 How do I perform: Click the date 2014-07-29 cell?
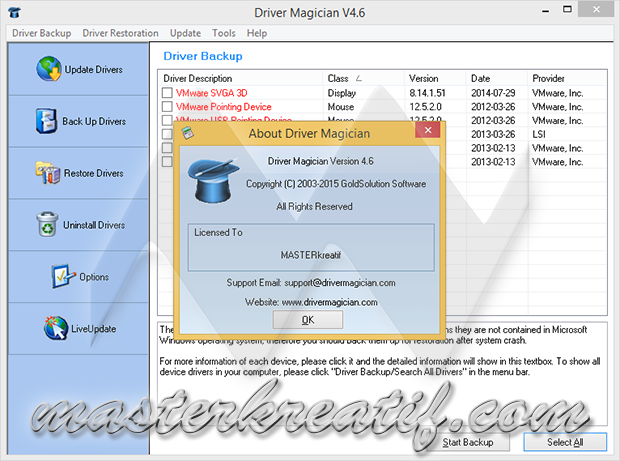coord(493,93)
